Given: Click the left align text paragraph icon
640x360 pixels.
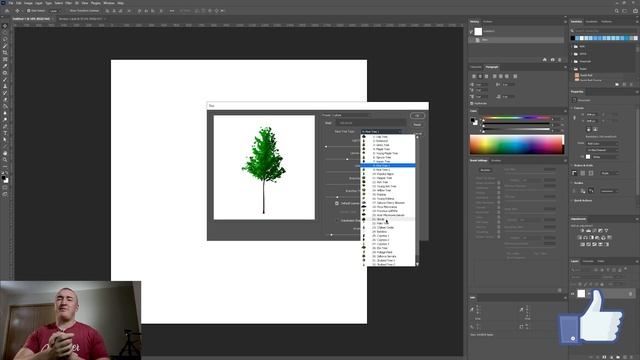Looking at the screenshot, I should pyautogui.click(x=474, y=76).
